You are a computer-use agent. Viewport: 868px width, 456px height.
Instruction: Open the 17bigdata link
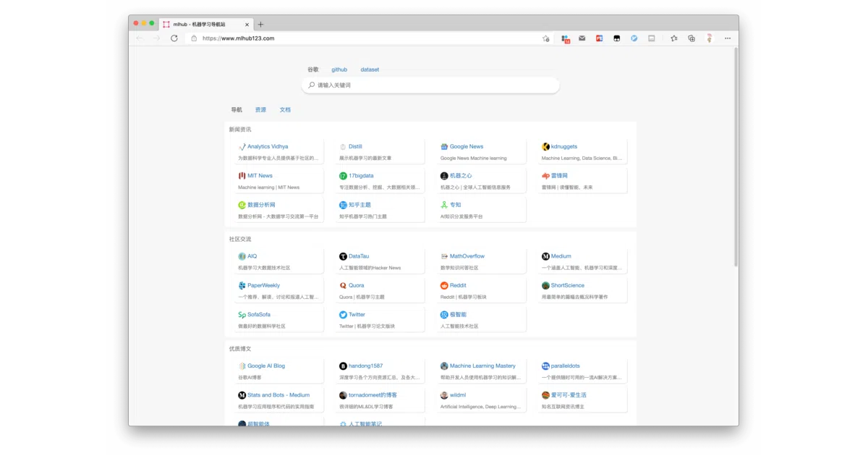tap(361, 176)
